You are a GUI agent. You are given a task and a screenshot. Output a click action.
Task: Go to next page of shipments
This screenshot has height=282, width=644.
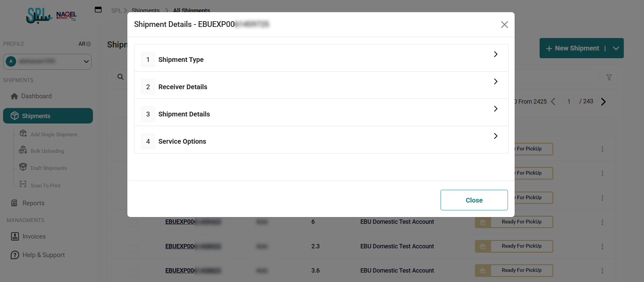pyautogui.click(x=603, y=102)
